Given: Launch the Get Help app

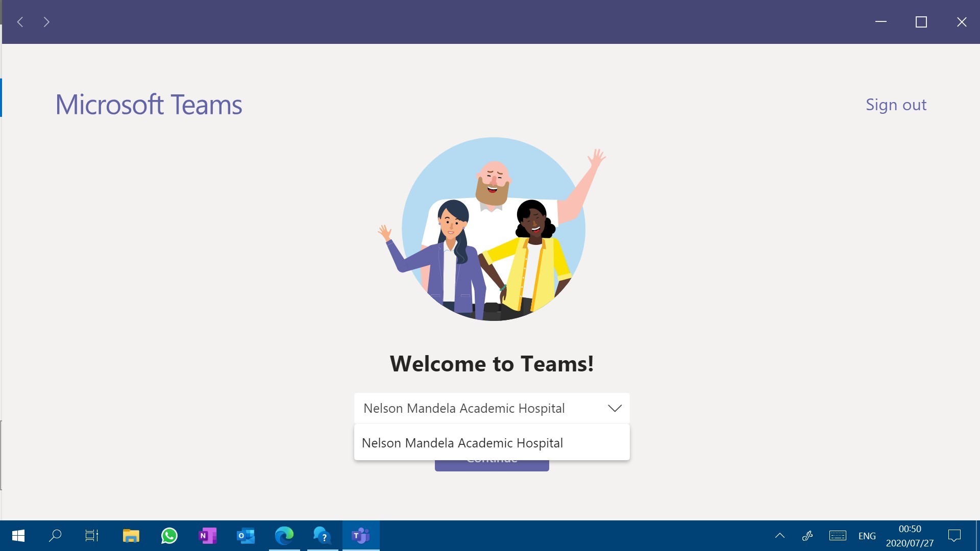Looking at the screenshot, I should tap(322, 535).
